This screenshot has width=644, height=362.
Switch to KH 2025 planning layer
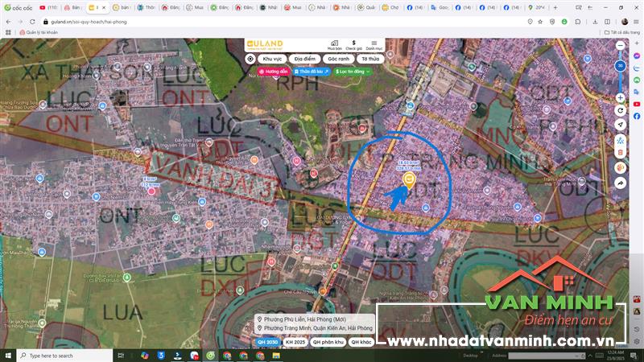tap(295, 342)
